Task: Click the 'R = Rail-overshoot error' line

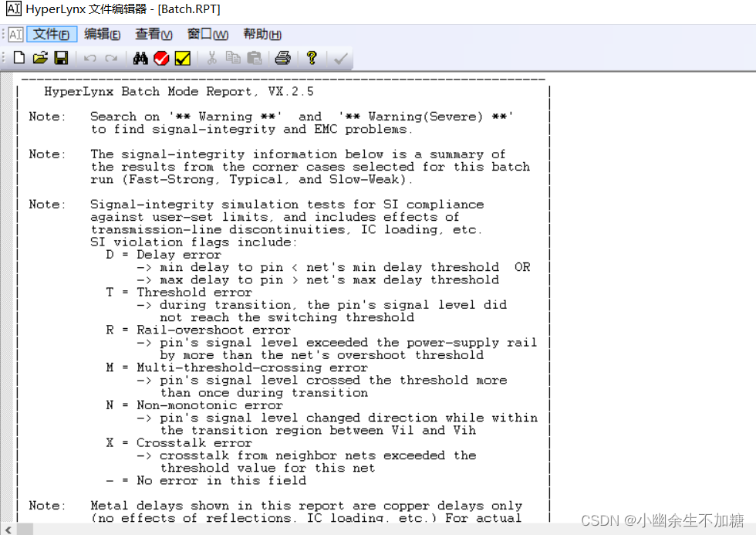Action: pyautogui.click(x=198, y=330)
